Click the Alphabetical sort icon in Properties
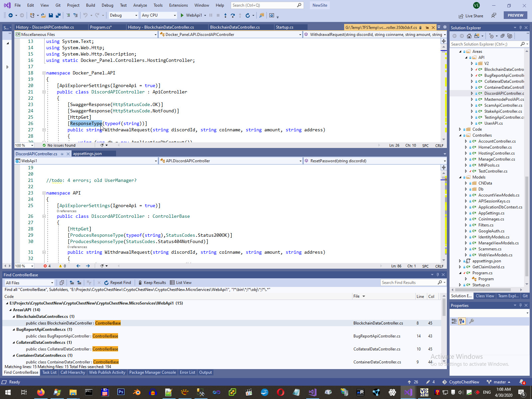Image resolution: width=532 pixels, height=399 pixels. tap(462, 321)
